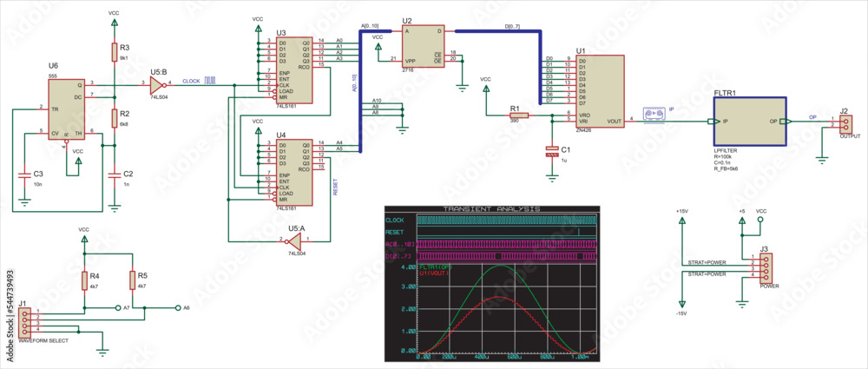Click the OP net label before J2
This screenshot has height=369, width=868.
tap(812, 117)
